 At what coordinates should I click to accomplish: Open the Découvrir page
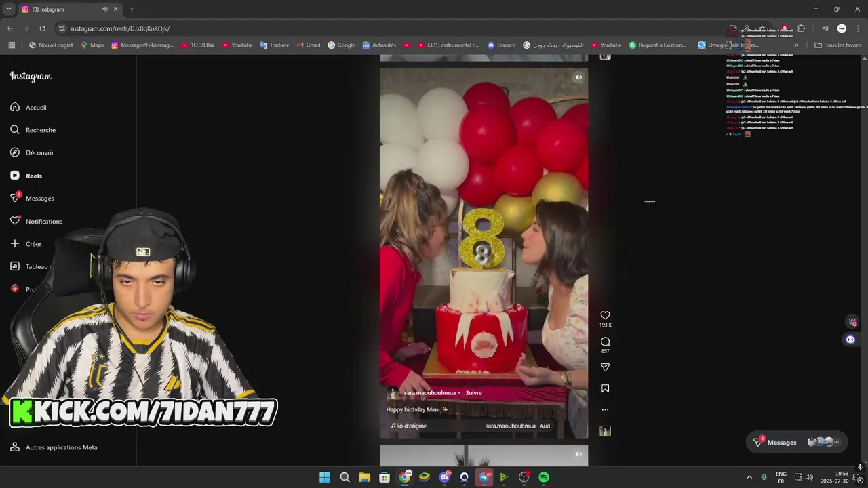[x=32, y=152]
